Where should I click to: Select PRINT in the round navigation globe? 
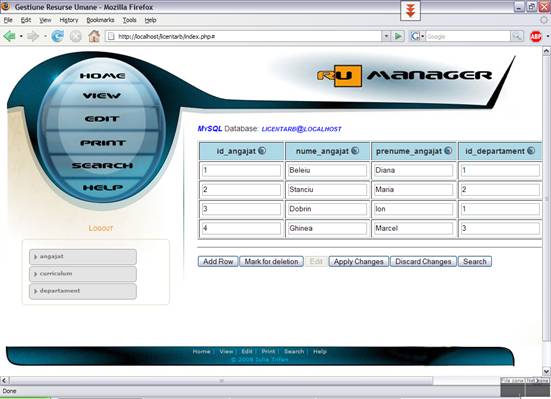click(103, 143)
